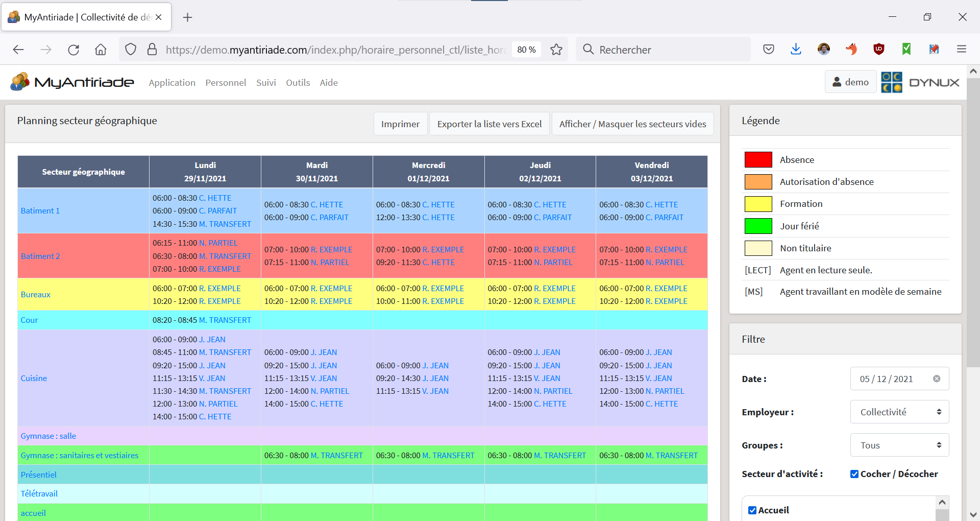
Task: Click the red and blue extension icon
Action: [x=934, y=50]
